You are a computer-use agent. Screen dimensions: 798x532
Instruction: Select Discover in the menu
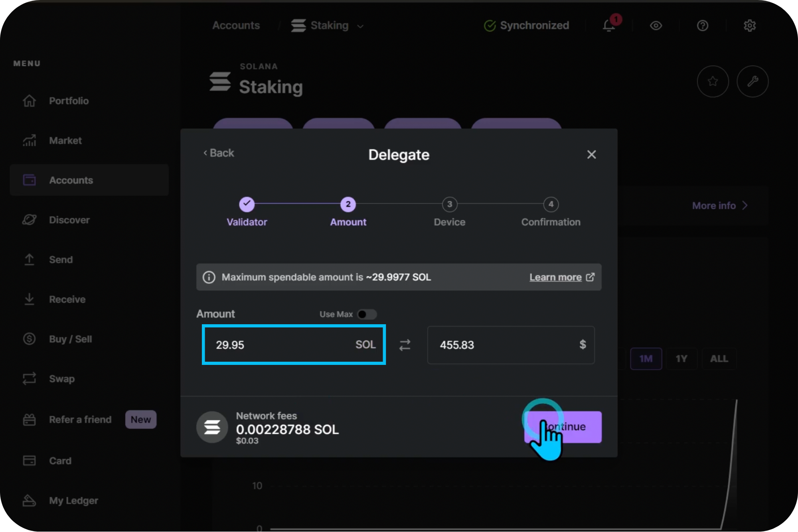click(x=69, y=220)
